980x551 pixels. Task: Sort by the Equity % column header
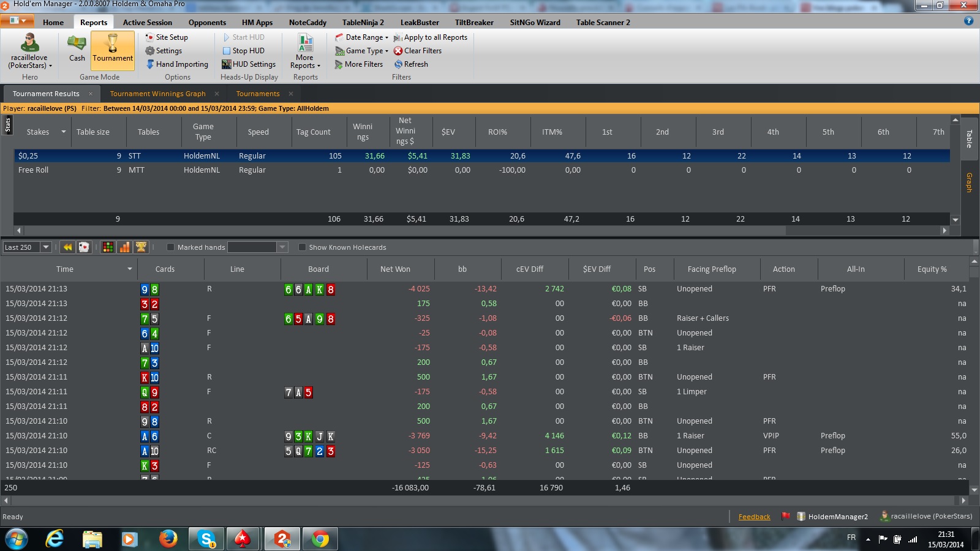932,269
